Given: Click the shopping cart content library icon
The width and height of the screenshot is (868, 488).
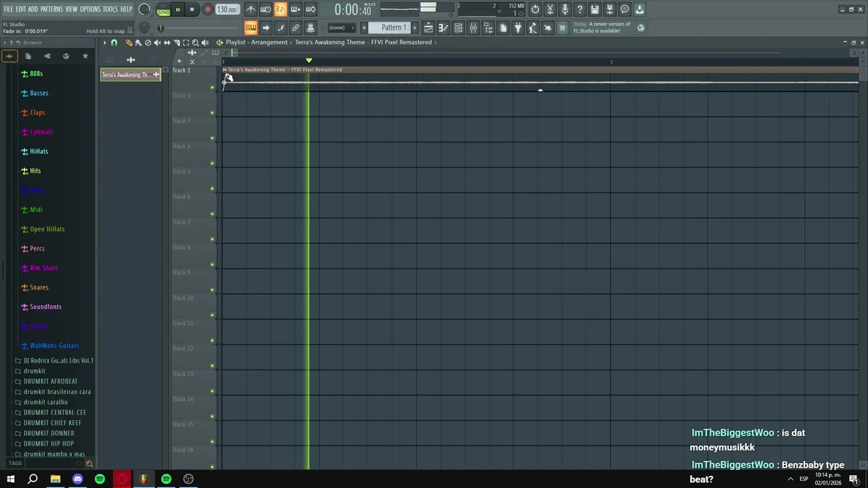Looking at the screenshot, I should [562, 28].
